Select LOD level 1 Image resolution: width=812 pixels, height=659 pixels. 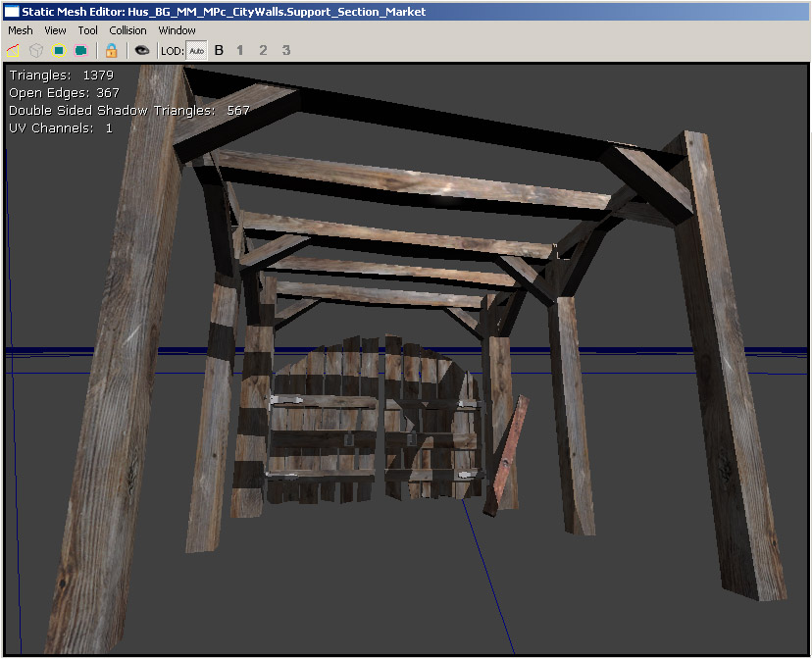pos(240,50)
